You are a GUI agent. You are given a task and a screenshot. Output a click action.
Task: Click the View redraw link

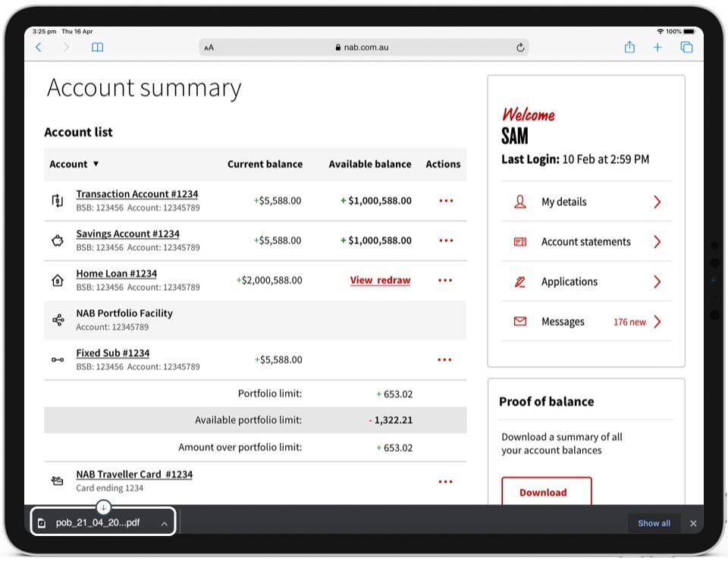point(380,280)
